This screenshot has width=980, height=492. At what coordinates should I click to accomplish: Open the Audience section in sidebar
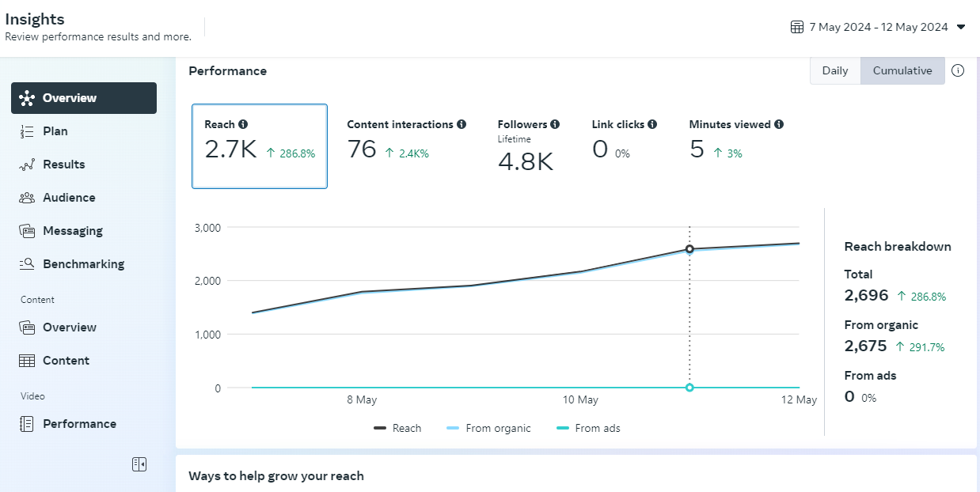pos(69,198)
